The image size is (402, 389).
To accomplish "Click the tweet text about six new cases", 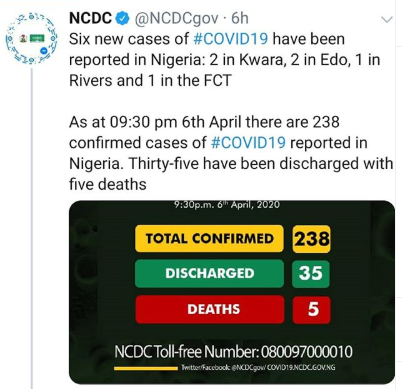I will point(224,60).
